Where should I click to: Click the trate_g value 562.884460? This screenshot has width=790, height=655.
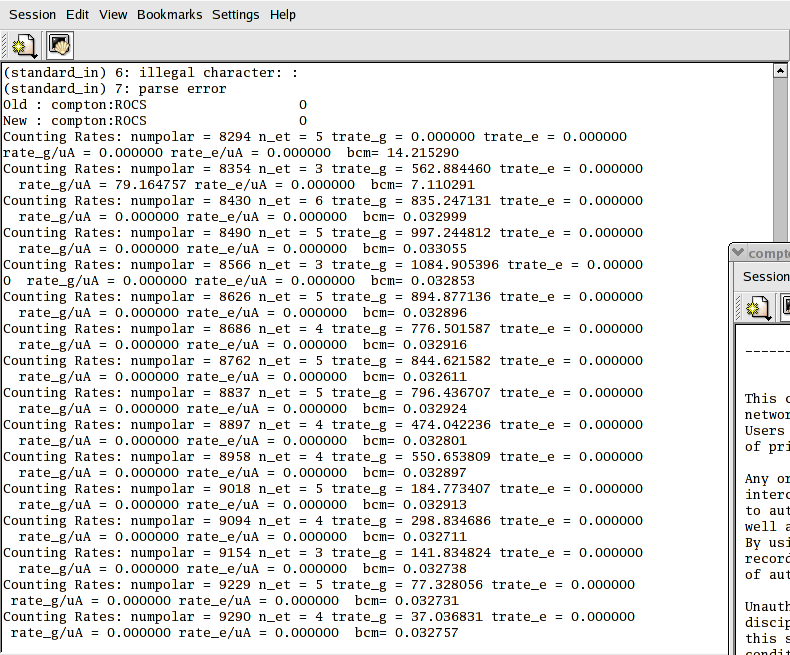(x=451, y=169)
